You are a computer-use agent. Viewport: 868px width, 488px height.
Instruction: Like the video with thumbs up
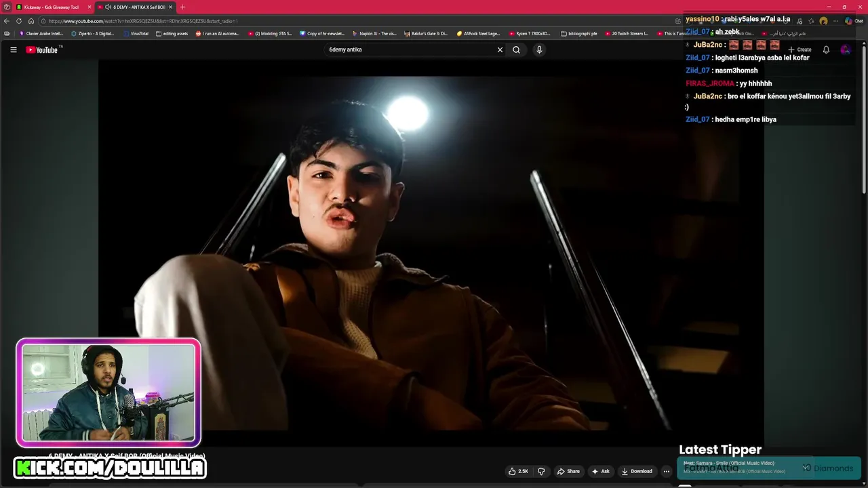pyautogui.click(x=519, y=471)
